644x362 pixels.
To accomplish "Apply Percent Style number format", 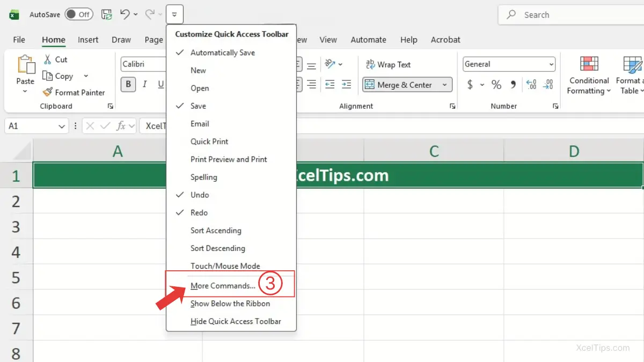I will click(496, 85).
